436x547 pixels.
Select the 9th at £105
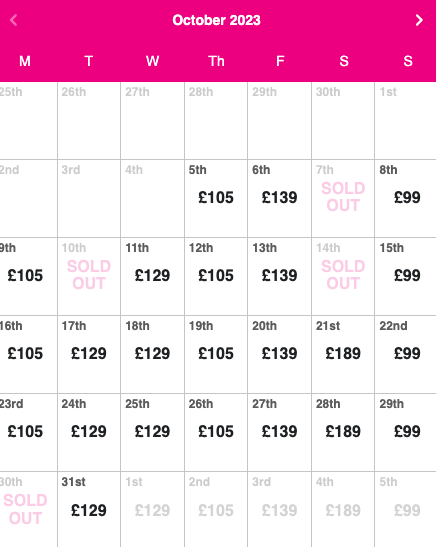[x=28, y=277]
